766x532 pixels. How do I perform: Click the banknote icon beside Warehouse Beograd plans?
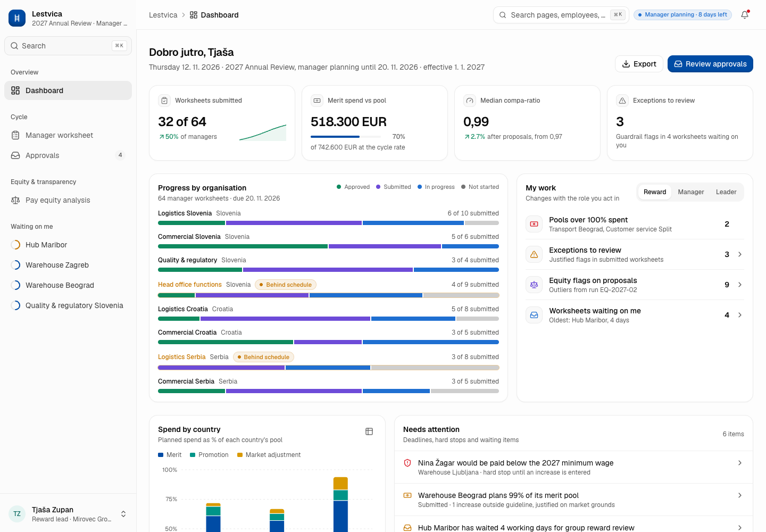click(407, 495)
